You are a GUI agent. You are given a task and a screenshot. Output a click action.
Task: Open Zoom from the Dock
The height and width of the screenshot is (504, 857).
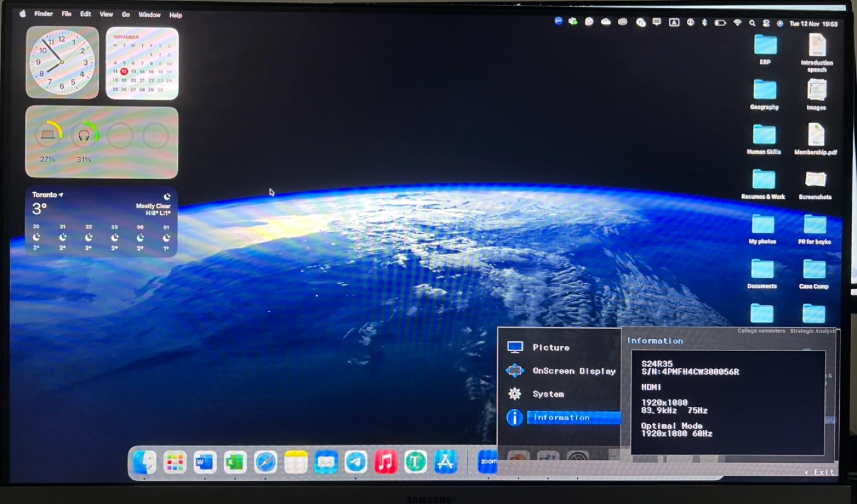[x=488, y=462]
